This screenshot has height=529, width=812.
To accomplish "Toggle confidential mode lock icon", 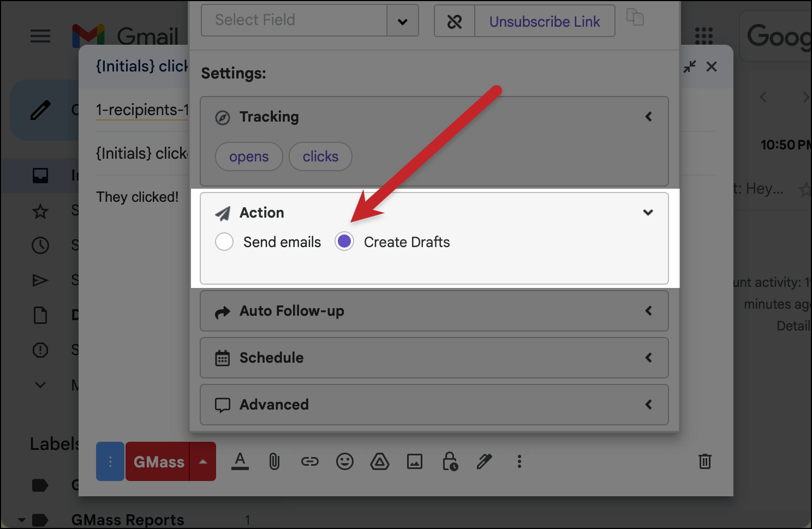I will (450, 461).
